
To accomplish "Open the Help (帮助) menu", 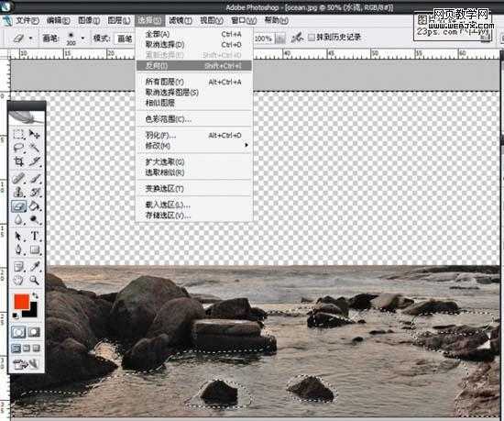I will pos(277,20).
